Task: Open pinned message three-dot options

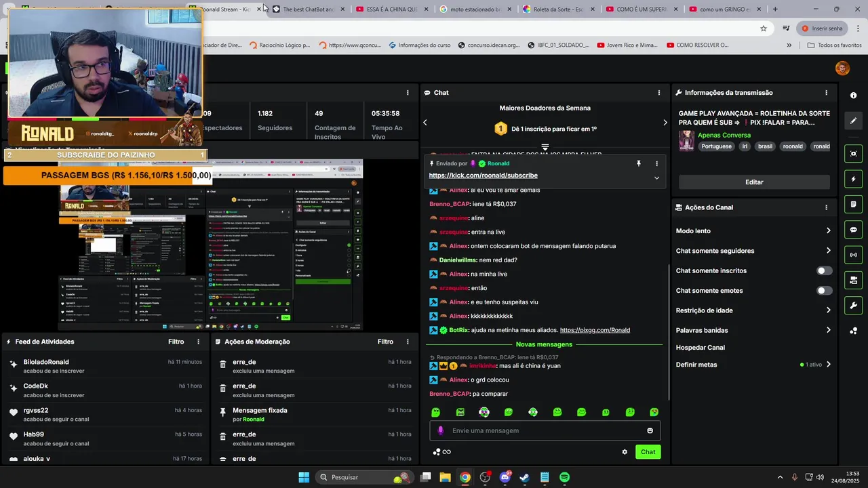Action: click(x=656, y=163)
